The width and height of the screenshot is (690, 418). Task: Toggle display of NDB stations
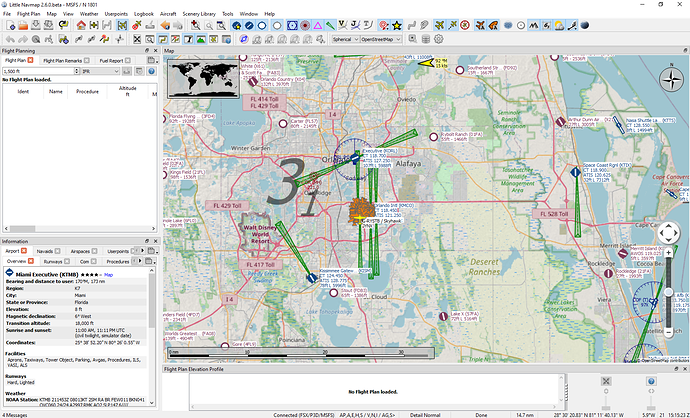click(x=305, y=26)
